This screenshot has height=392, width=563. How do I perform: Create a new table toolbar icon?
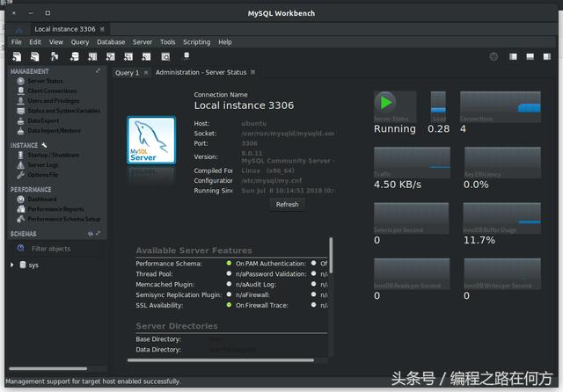click(x=92, y=56)
